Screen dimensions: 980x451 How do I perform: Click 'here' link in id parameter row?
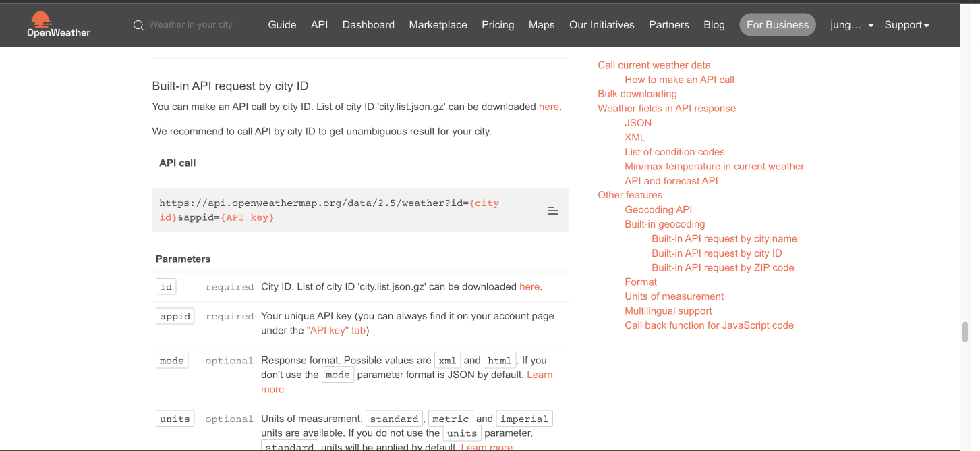[529, 287]
